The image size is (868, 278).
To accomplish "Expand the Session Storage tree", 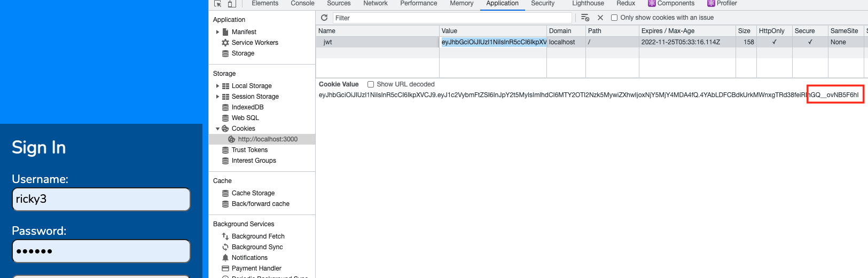I will click(x=217, y=97).
